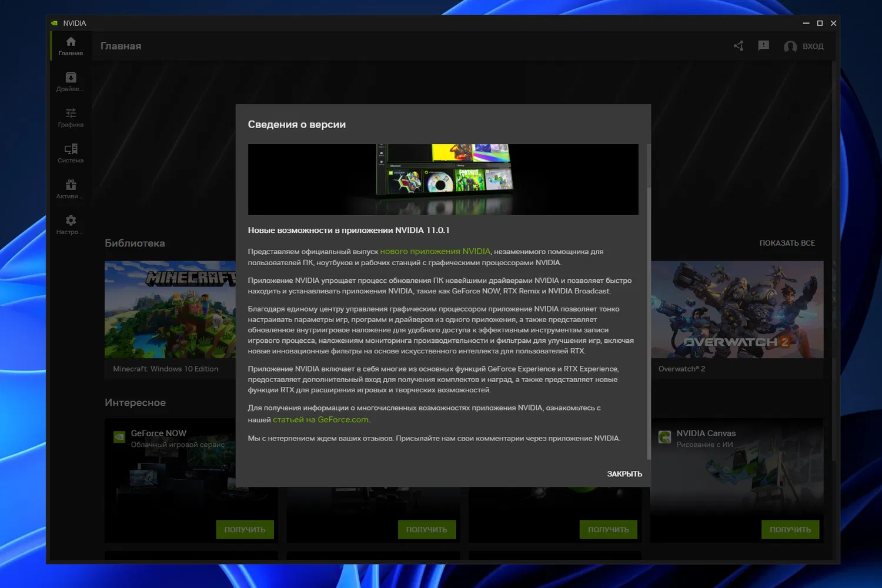
Task: Open the Drivers sidebar section
Action: coord(71,82)
